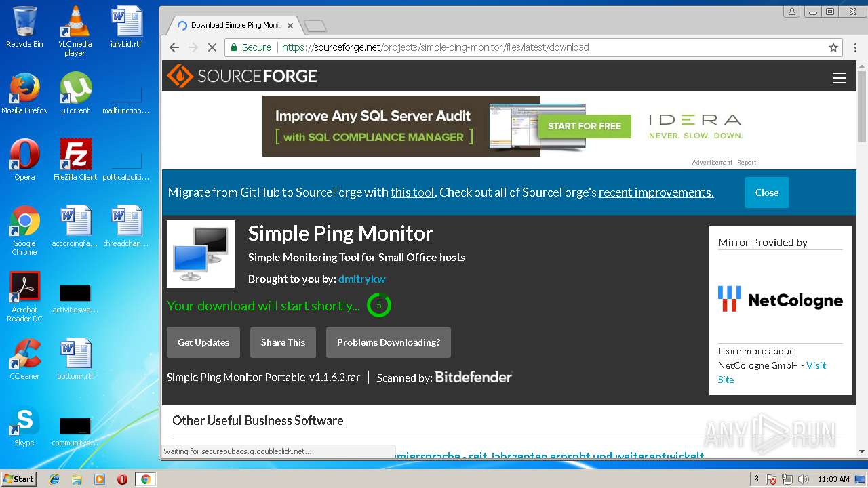Open accordingfa... Word document icon
The height and width of the screenshot is (488, 868).
coord(75,226)
